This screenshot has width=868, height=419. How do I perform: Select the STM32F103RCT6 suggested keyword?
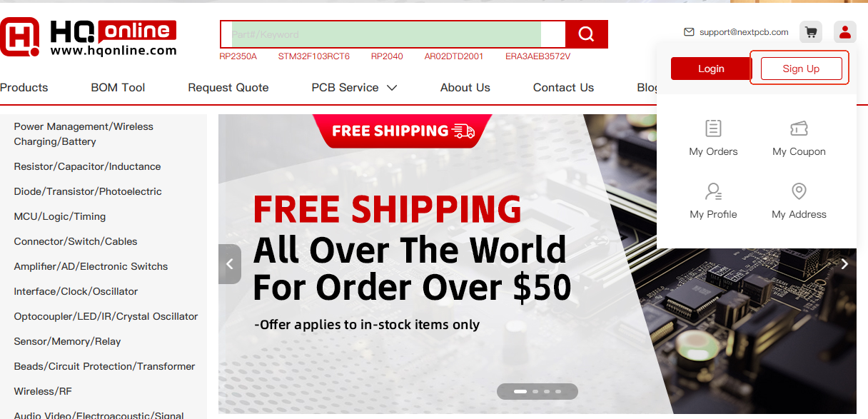[x=314, y=56]
